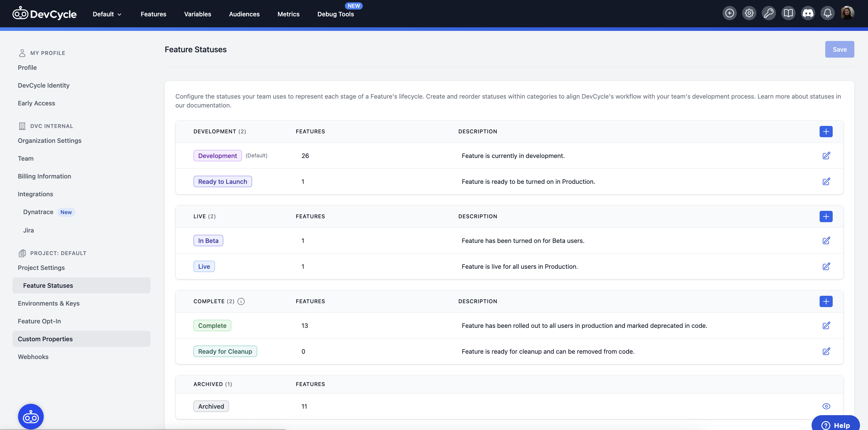
Task: Open the settings gear icon
Action: tap(749, 13)
